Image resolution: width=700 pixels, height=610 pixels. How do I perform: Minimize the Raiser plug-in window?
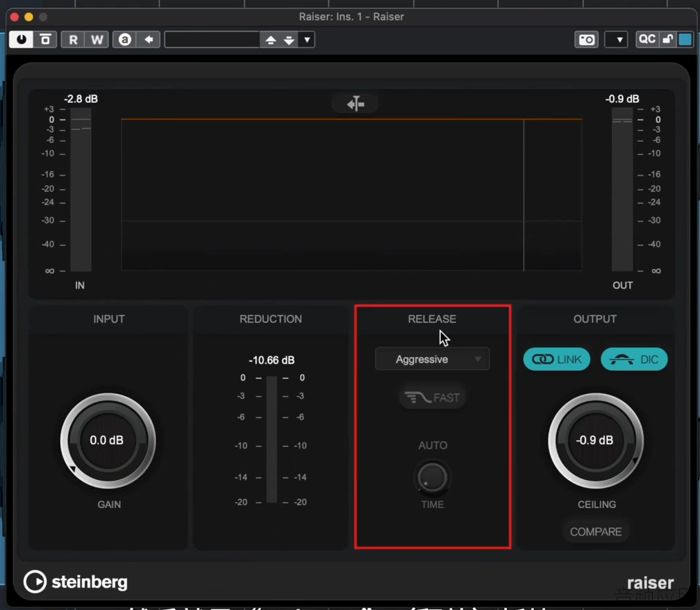[x=28, y=17]
